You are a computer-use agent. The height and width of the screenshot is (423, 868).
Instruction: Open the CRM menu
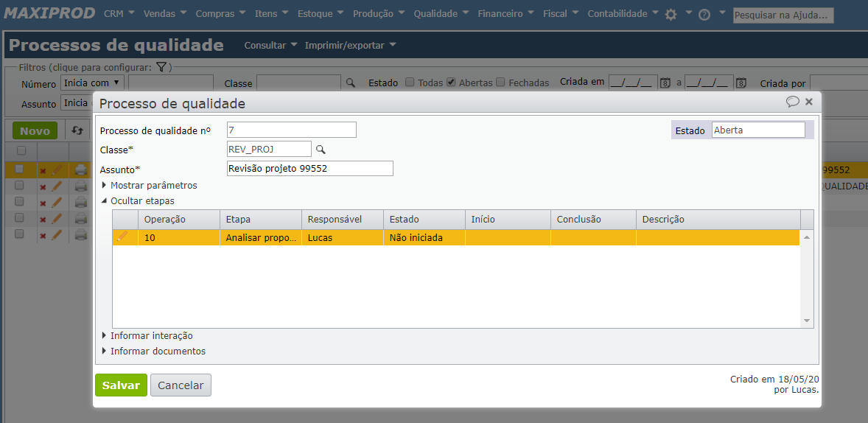(x=119, y=14)
